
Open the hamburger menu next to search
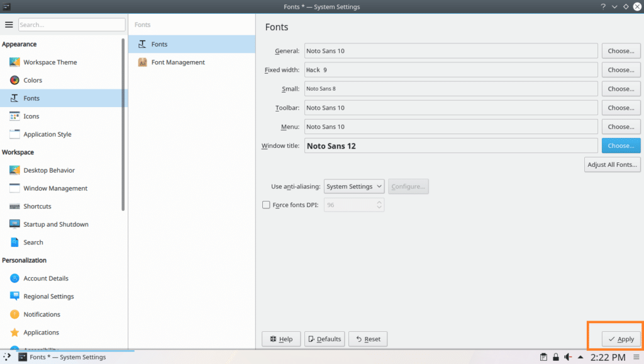(x=9, y=24)
